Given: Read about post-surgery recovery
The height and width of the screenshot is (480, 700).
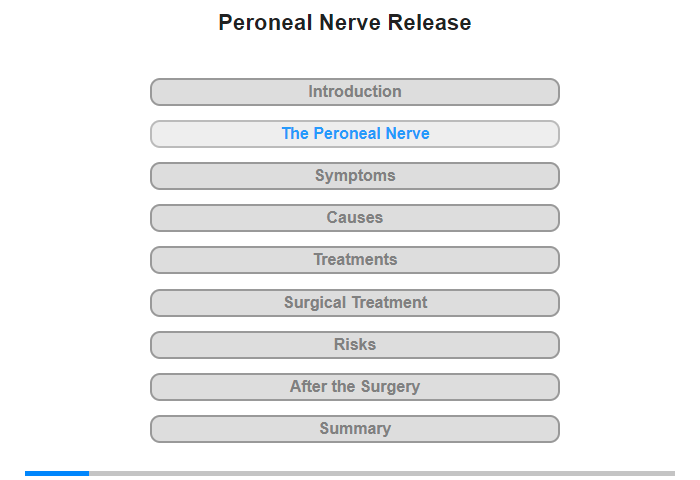Looking at the screenshot, I should point(354,387).
